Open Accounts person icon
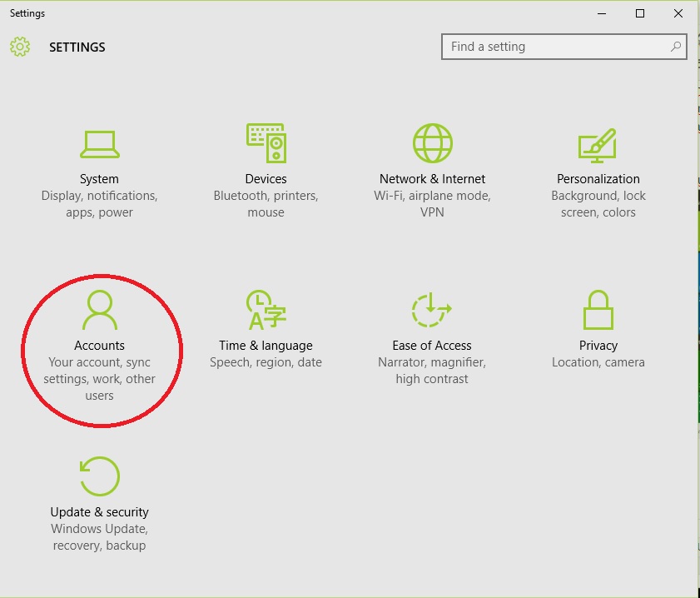The width and height of the screenshot is (700, 598). [100, 310]
